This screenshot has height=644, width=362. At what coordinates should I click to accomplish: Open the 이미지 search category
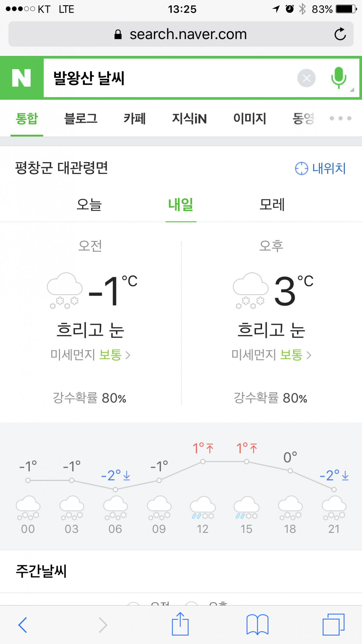[250, 118]
